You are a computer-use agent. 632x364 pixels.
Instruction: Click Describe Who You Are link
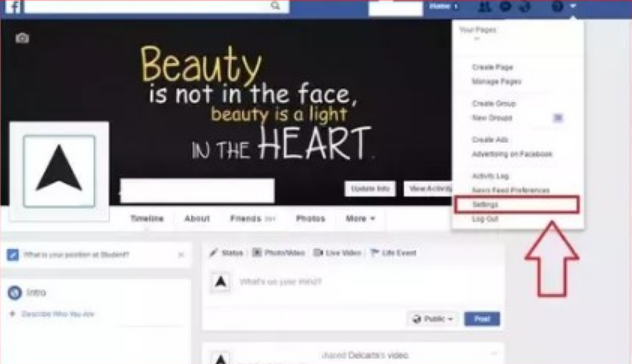coord(58,314)
